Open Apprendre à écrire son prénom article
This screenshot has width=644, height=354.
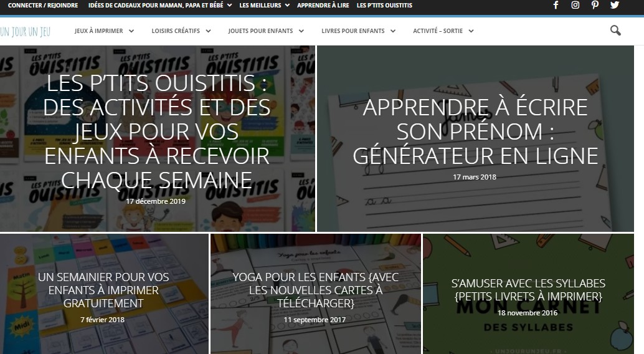475,132
